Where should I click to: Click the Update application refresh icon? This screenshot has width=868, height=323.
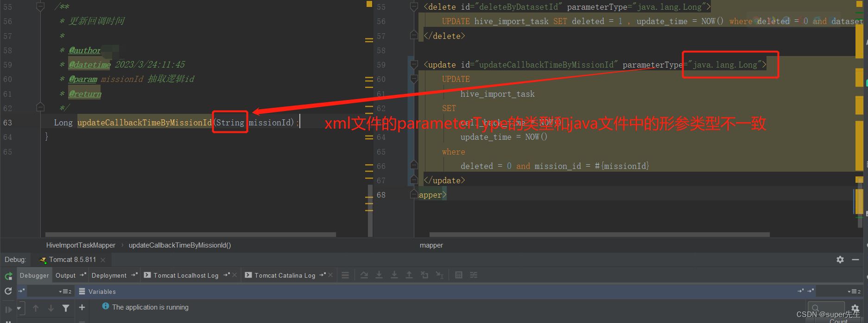(8, 291)
